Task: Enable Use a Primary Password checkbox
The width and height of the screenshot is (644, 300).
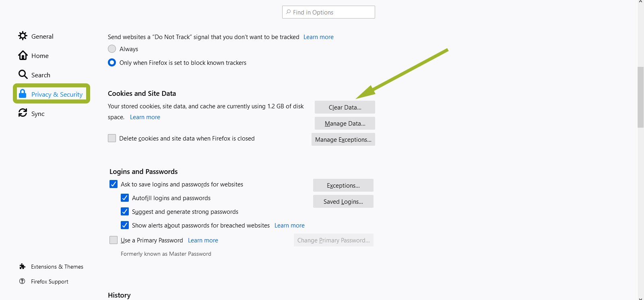Action: click(x=114, y=240)
